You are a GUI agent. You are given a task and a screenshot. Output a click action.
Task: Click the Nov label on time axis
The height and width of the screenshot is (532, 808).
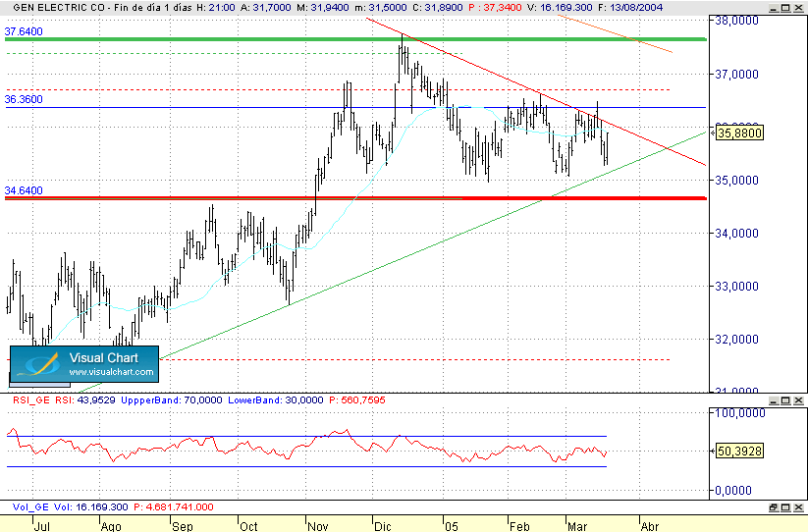tap(318, 526)
